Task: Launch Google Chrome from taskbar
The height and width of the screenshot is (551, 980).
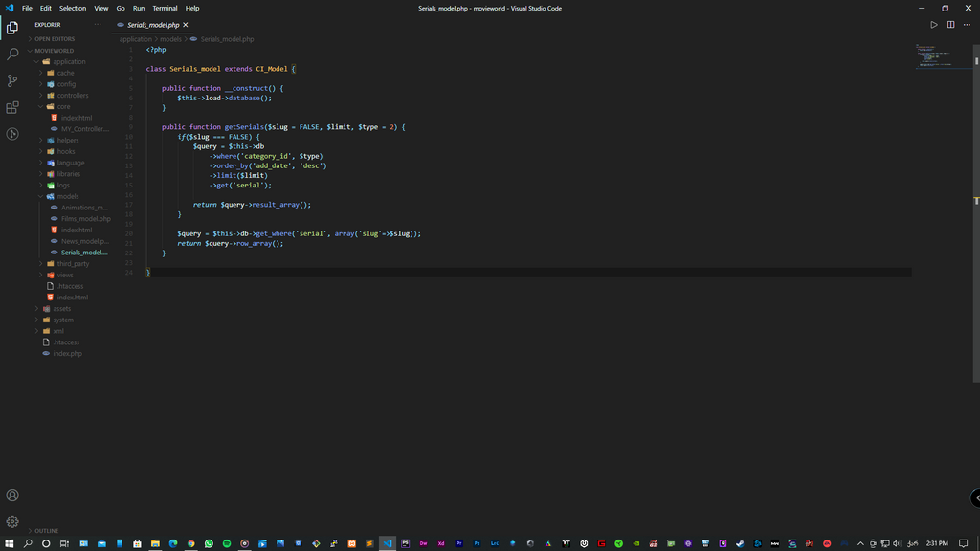Action: pos(191,543)
